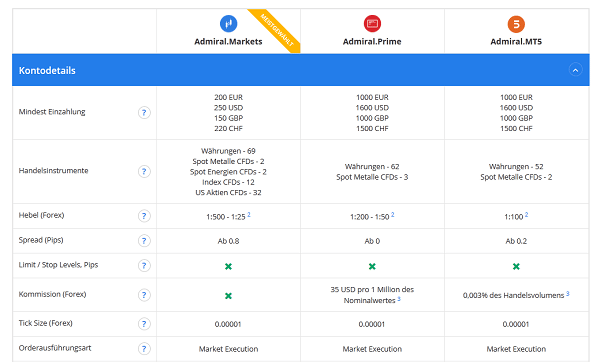Select the Admiral.Prime account heading

pos(372,41)
